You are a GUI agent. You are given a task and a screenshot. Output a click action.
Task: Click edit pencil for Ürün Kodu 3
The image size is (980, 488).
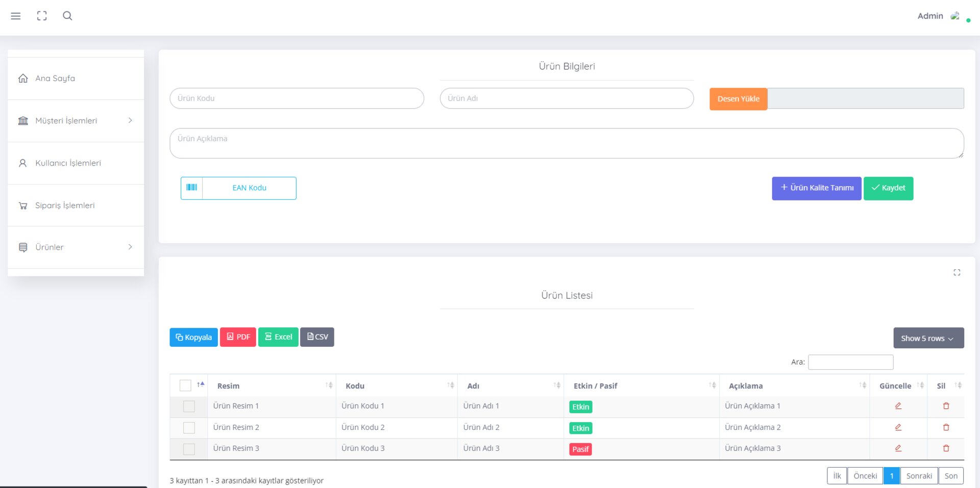point(898,448)
